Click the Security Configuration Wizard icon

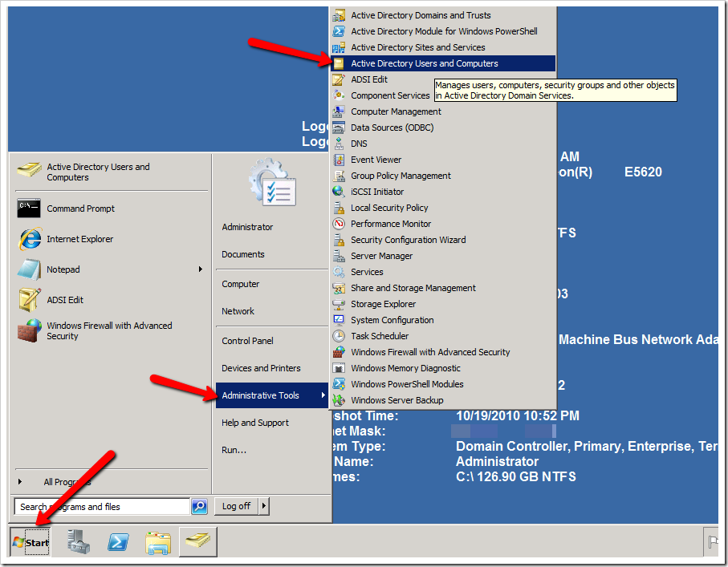[x=339, y=240]
